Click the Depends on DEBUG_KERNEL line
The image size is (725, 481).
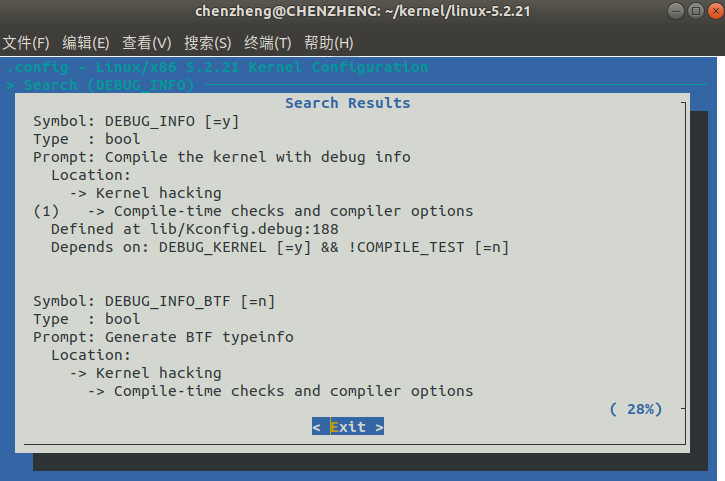(280, 247)
